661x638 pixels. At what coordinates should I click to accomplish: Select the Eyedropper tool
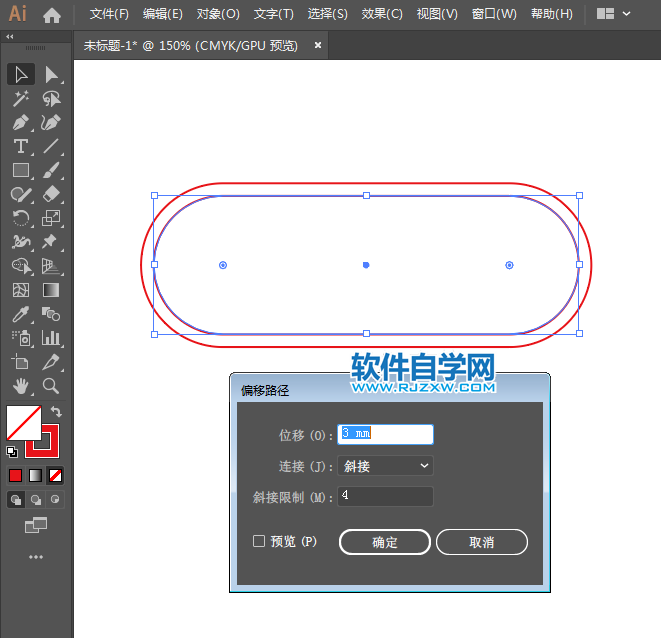point(21,314)
